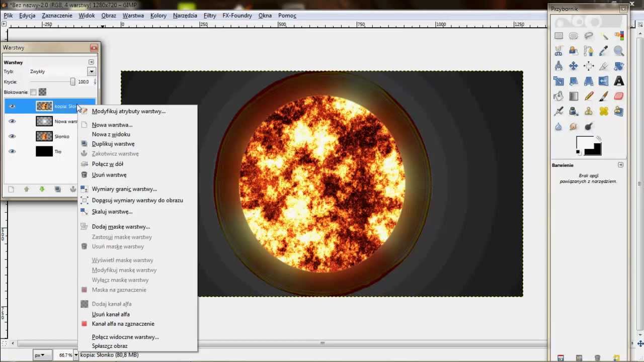Select the Perspective tool
Screen dimensions: 644x362
coord(589,81)
